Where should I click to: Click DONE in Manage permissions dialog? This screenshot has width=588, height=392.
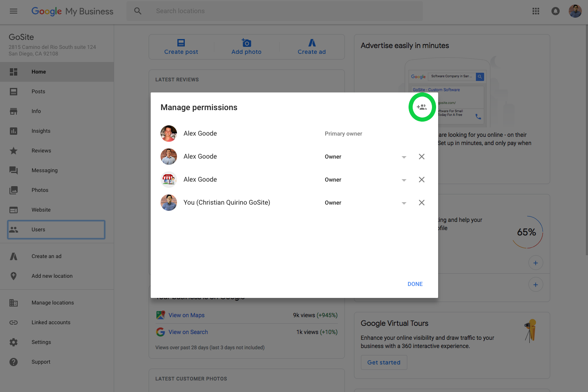415,284
